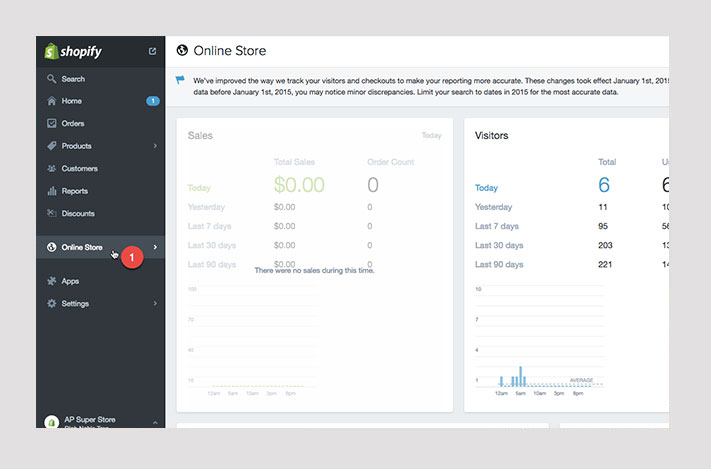Select Last 90 days in Visitors
Image resolution: width=711 pixels, height=469 pixels.
click(x=498, y=264)
